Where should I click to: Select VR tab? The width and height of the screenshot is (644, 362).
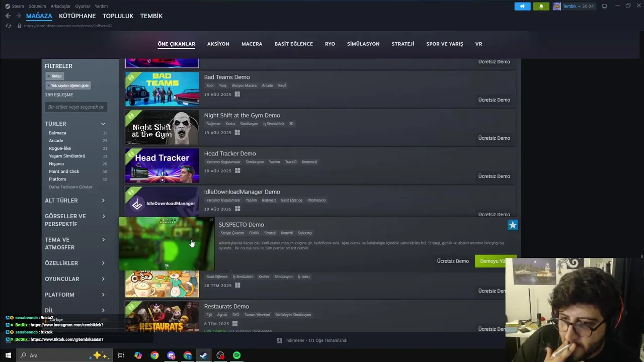click(x=478, y=44)
